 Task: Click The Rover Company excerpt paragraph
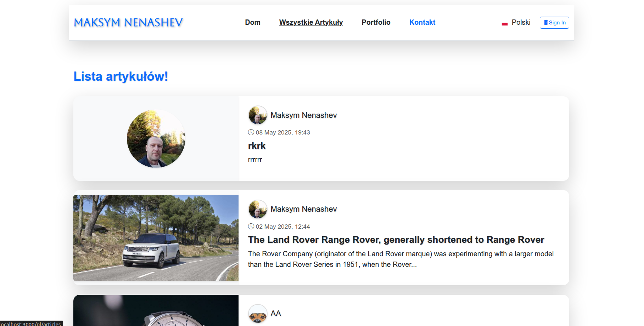pos(401,259)
